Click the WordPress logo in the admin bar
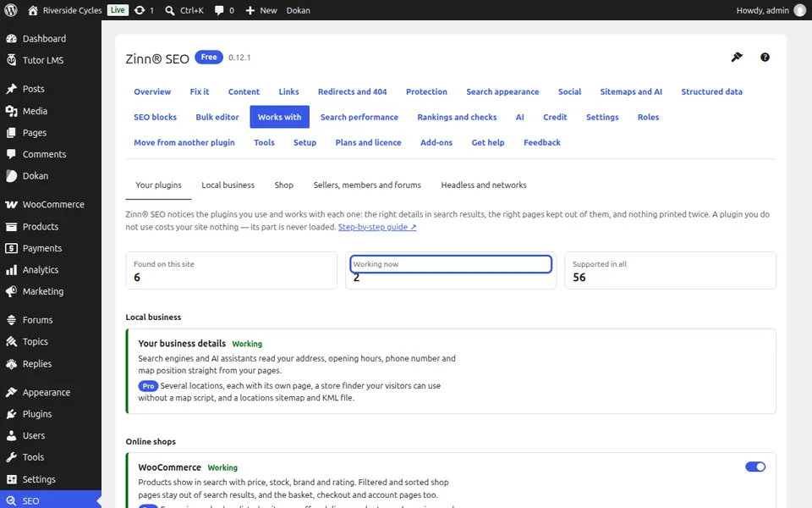812x508 pixels. (10, 10)
